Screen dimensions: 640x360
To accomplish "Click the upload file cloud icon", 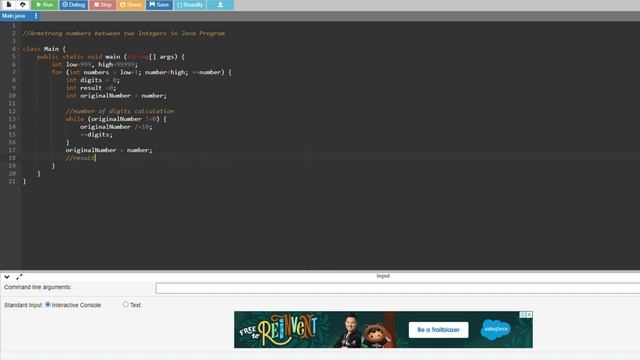I will pos(22,4).
